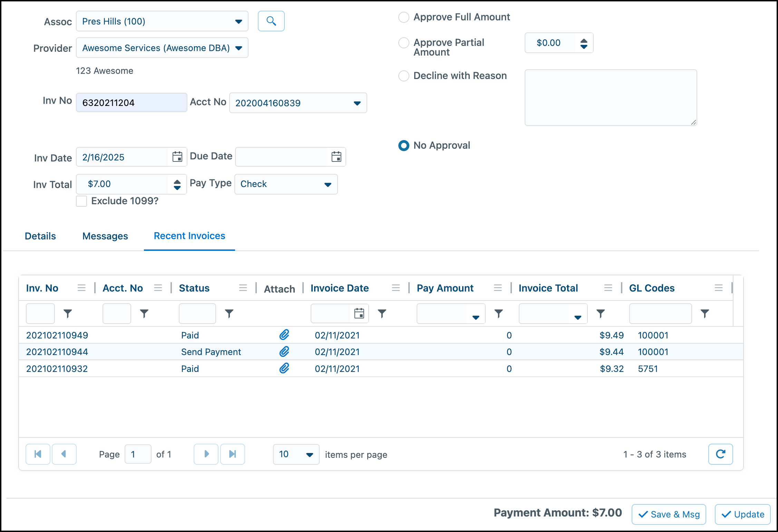The height and width of the screenshot is (532, 778).
Task: Increase Inv Total using the stepper
Action: (x=177, y=182)
